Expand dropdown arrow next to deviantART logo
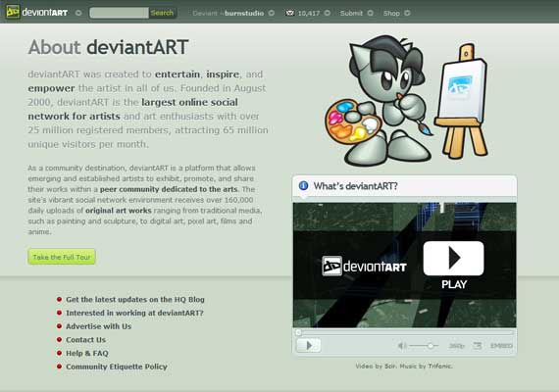Image resolution: width=559 pixels, height=392 pixels. coord(78,13)
